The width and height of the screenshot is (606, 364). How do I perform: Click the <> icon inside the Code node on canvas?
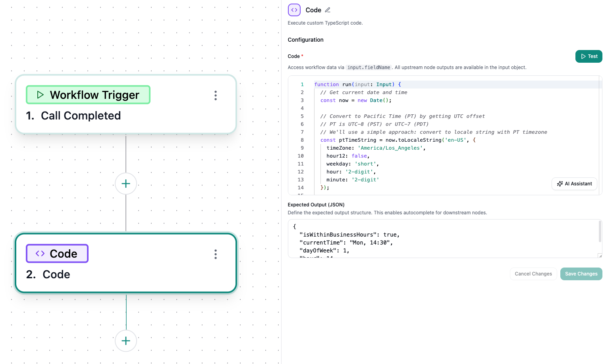point(39,253)
